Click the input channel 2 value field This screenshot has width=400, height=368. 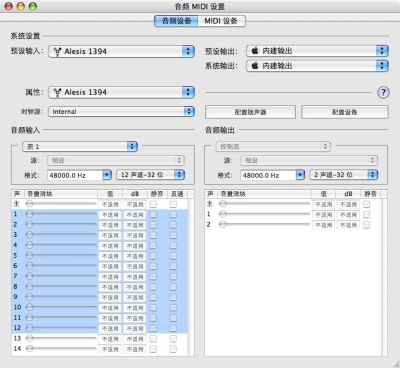[110, 225]
